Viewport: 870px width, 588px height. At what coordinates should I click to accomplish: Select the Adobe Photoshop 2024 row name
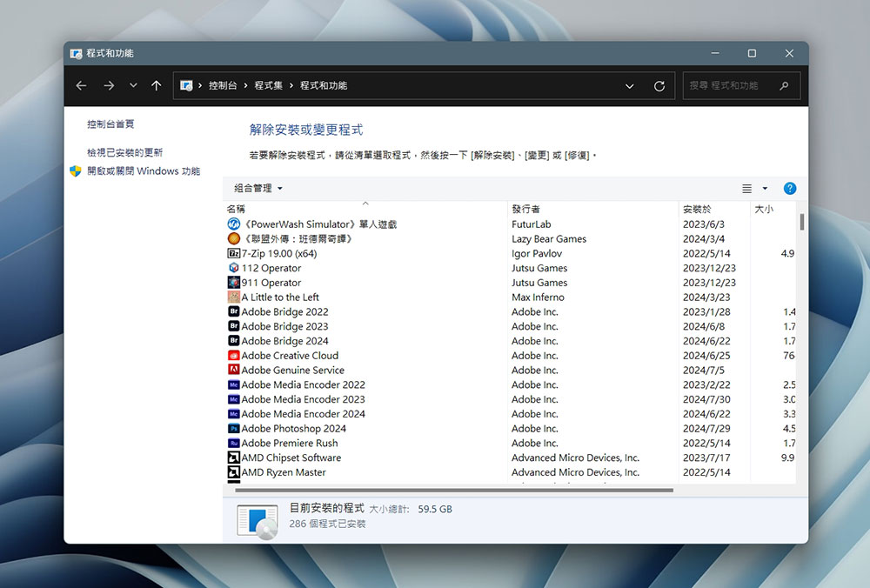293,428
